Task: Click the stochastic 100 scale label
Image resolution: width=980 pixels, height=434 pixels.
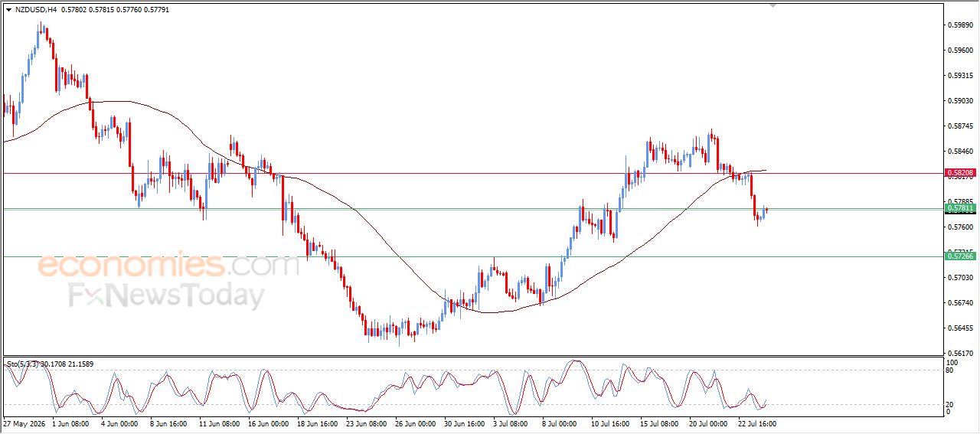Action: tap(953, 362)
